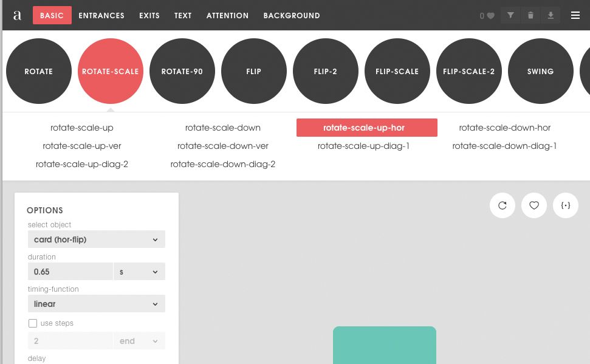
Task: Click the restart animation icon
Action: (503, 205)
